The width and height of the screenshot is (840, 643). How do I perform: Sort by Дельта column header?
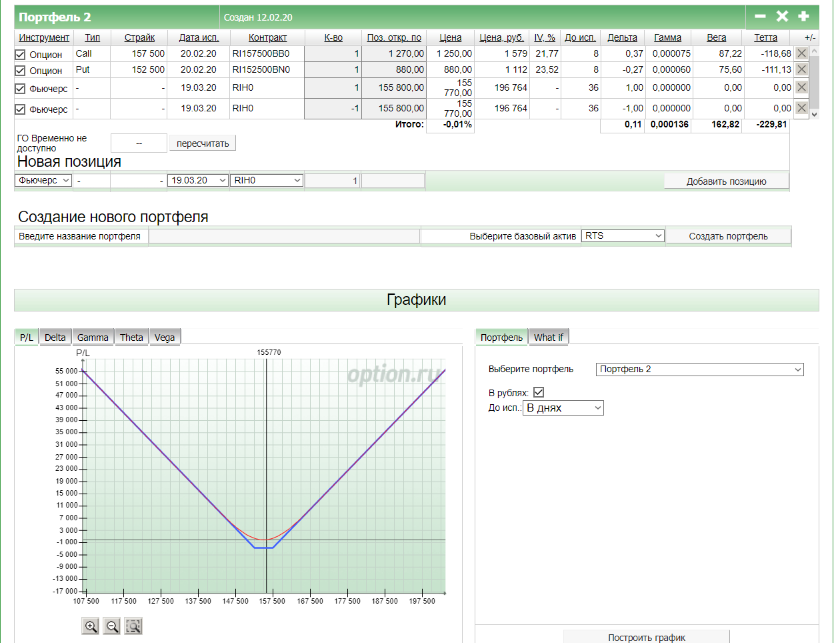622,37
